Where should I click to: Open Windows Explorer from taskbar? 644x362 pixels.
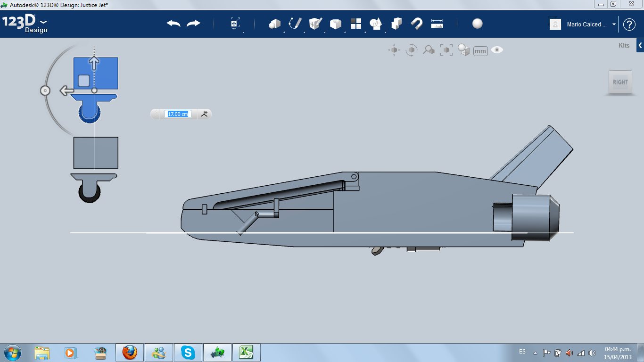coord(42,353)
